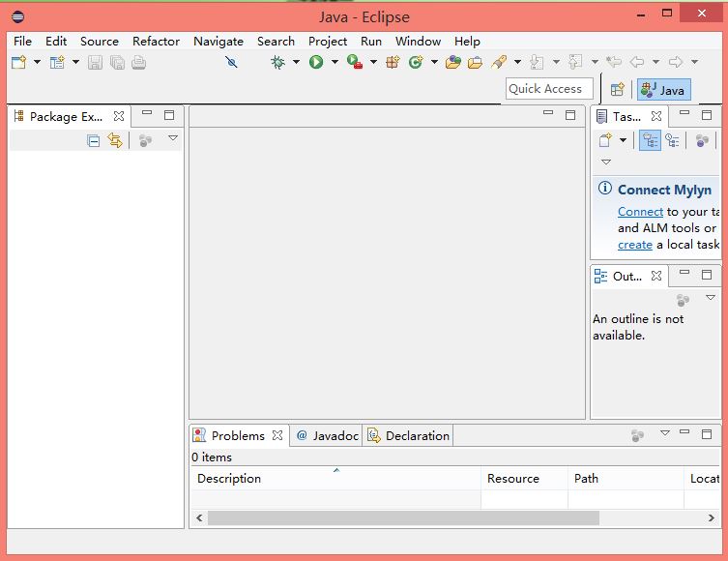This screenshot has height=561, width=728.
Task: Click the Open Task folder icon
Action: 475,62
